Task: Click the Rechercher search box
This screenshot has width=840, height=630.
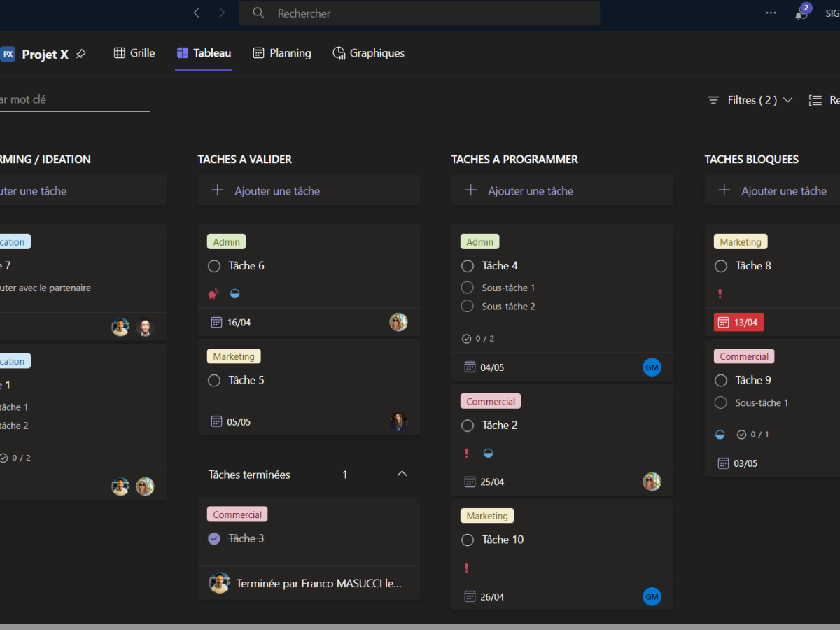Action: click(419, 13)
